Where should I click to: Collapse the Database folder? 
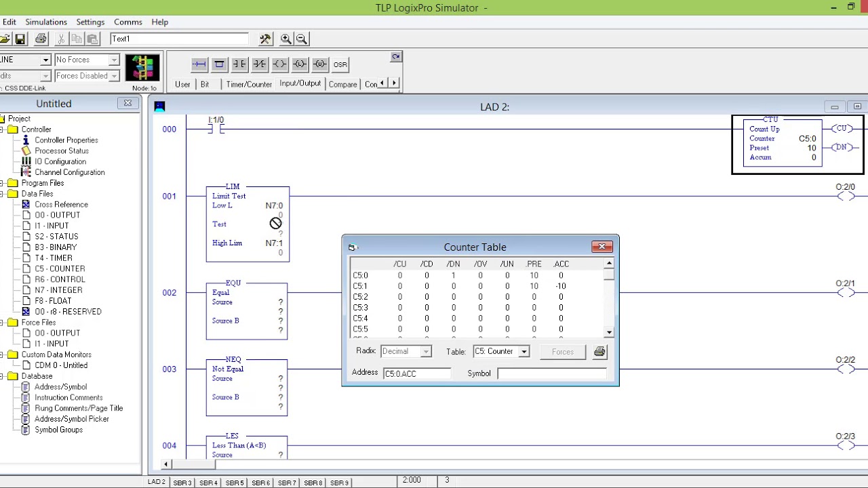pyautogui.click(x=2, y=376)
